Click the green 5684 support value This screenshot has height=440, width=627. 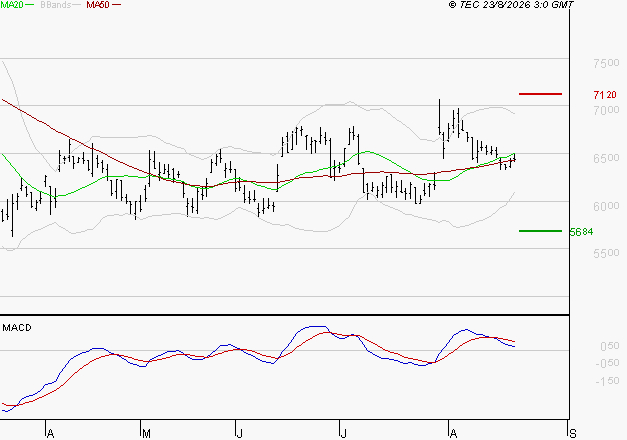[582, 232]
